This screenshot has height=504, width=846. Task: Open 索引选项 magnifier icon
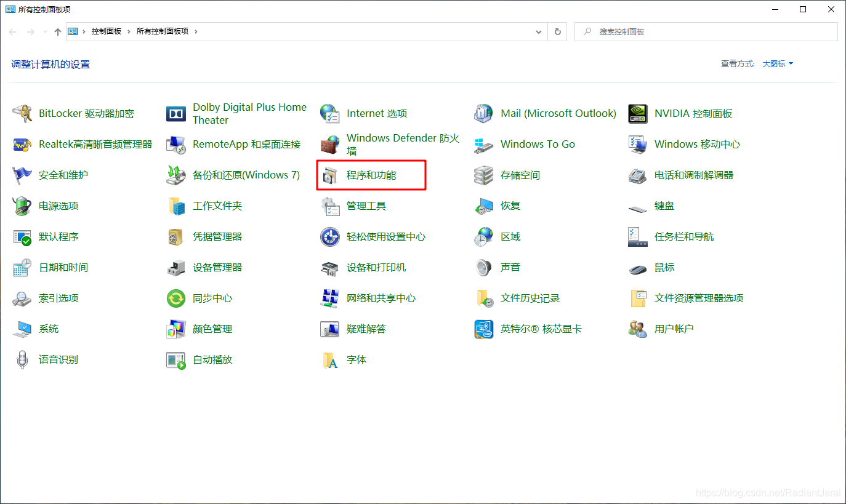pyautogui.click(x=22, y=298)
